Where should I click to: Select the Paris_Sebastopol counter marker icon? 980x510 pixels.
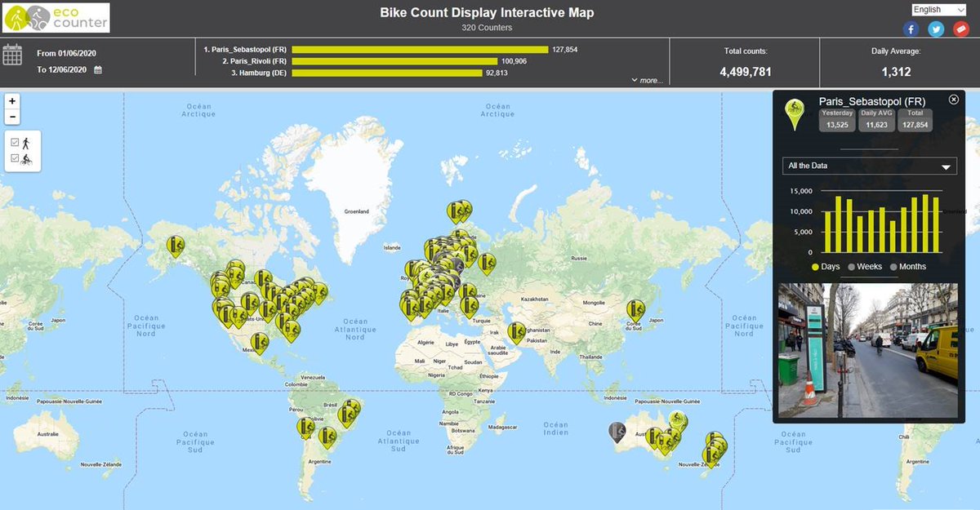pyautogui.click(x=796, y=112)
